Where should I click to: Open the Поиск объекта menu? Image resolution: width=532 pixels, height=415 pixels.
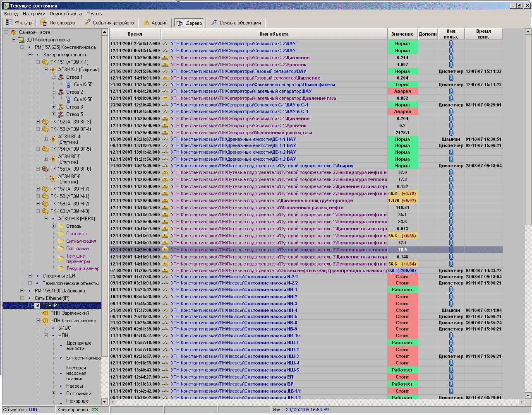point(66,14)
